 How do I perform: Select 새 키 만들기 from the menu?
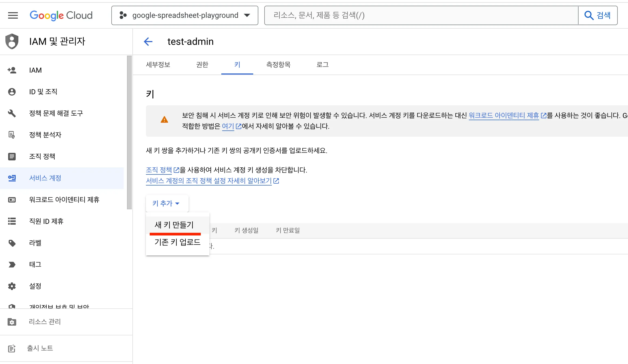pyautogui.click(x=174, y=224)
